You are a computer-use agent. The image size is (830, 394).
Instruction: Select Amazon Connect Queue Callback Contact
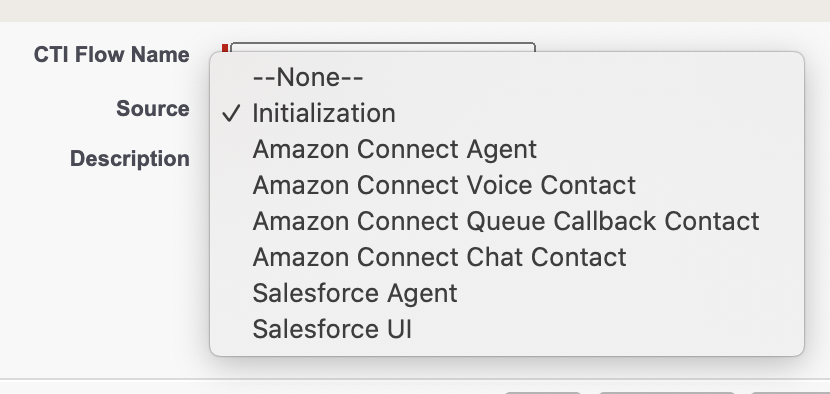(507, 221)
